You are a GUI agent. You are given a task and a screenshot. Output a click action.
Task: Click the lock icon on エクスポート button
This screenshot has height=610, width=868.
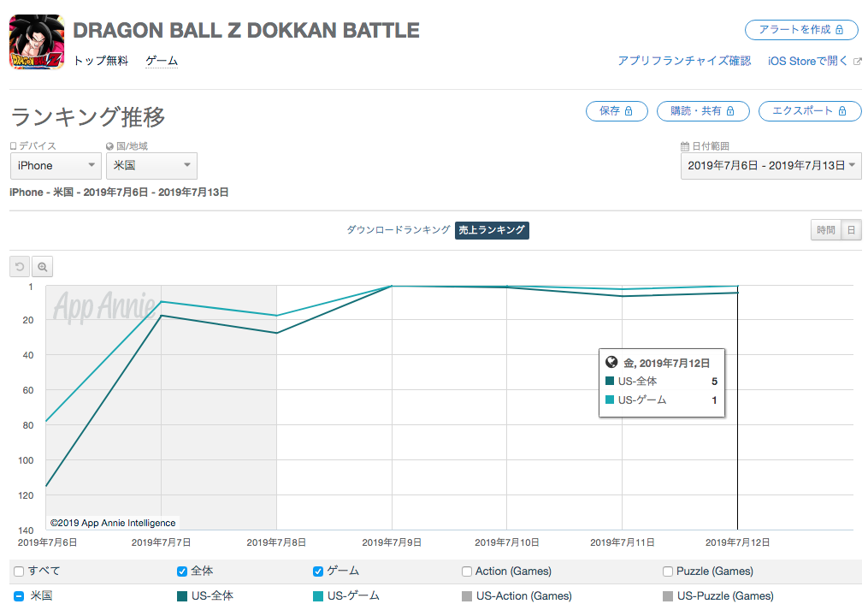842,111
